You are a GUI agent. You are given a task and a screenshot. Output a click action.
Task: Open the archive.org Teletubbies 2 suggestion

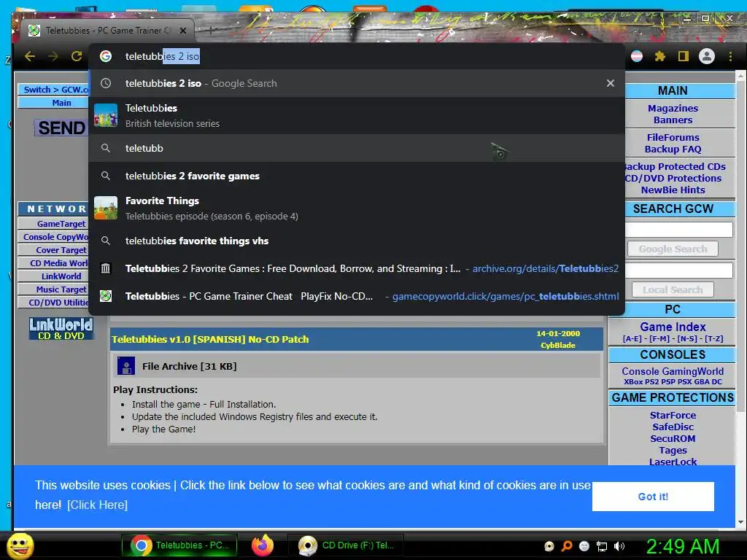(x=357, y=268)
